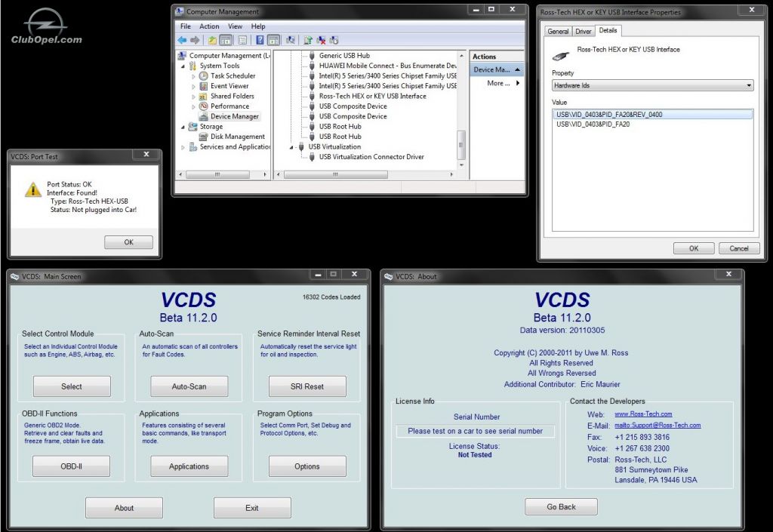Screen dimensions: 773x532
Task: Click Select button for control modules
Action: tap(72, 386)
